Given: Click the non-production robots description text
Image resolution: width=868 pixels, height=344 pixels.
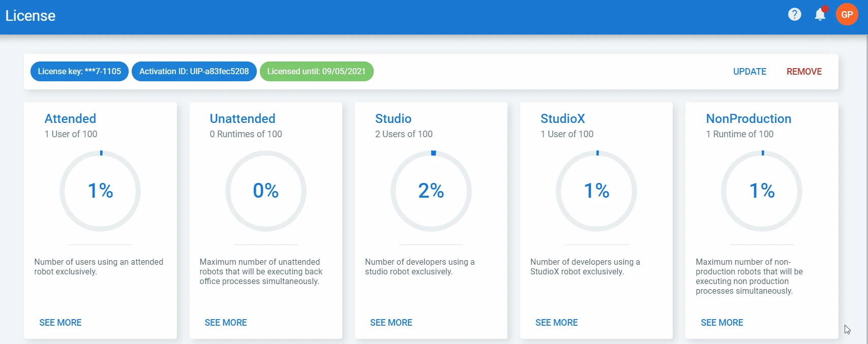Looking at the screenshot, I should 749,276.
